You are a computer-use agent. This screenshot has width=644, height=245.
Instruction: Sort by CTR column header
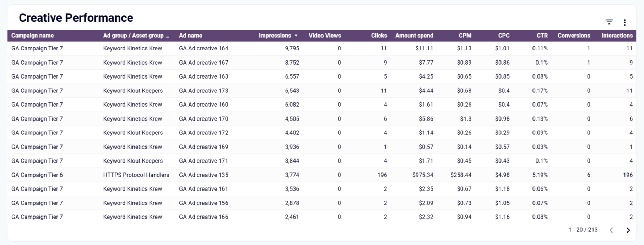click(x=542, y=36)
